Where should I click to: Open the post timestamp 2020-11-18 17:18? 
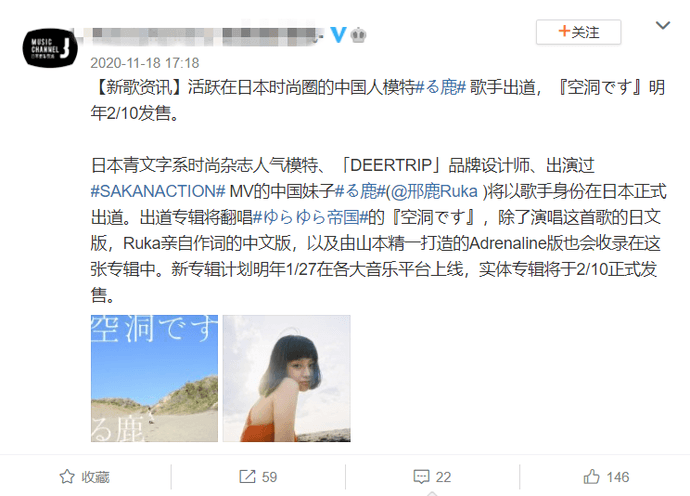click(145, 63)
